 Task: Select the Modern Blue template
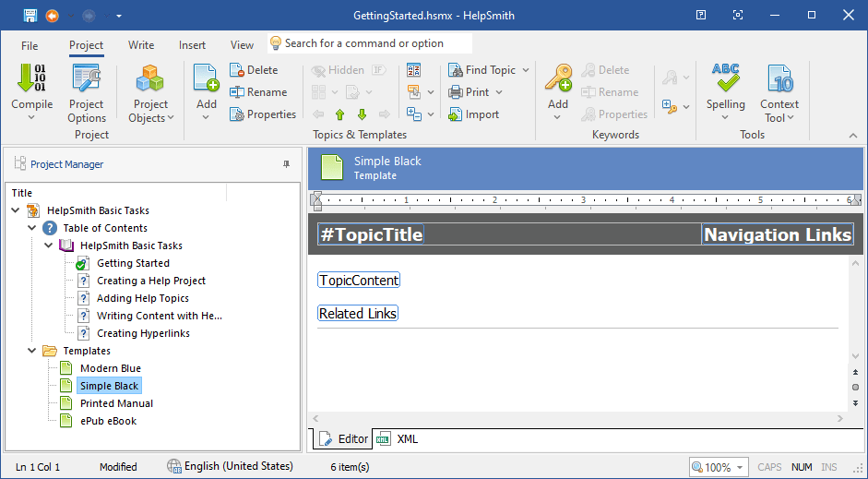[110, 368]
